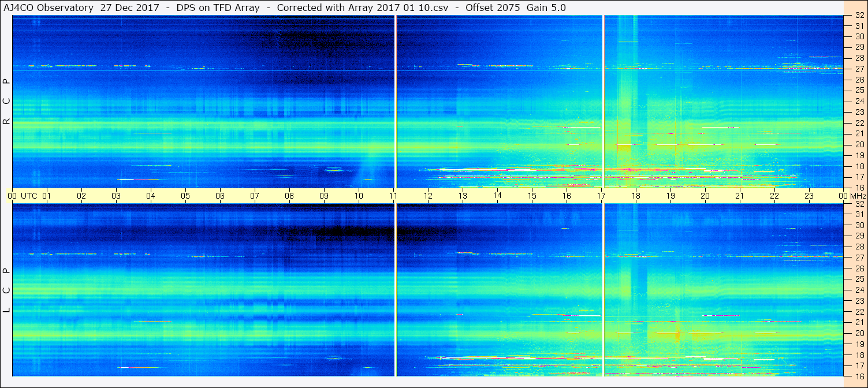Image resolution: width=868 pixels, height=388 pixels.
Task: Click the 22 MHz tick of RCP panel
Action: point(859,123)
